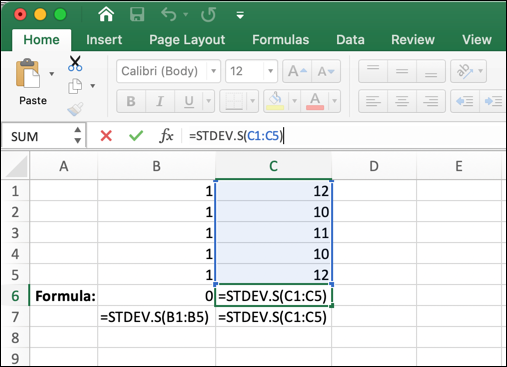Click Middle Align icon
This screenshot has width=507, height=367.
click(x=402, y=71)
